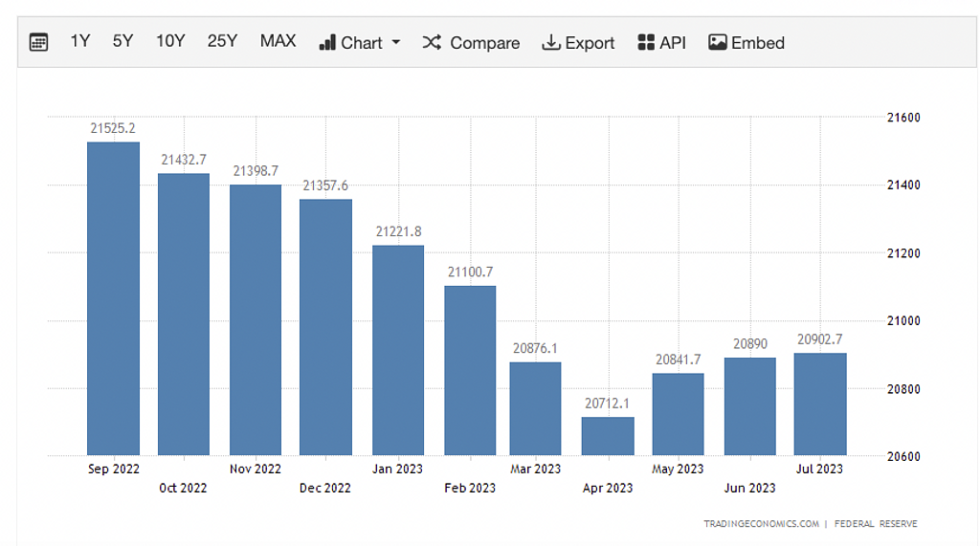Choose the 25Y time range

222,41
